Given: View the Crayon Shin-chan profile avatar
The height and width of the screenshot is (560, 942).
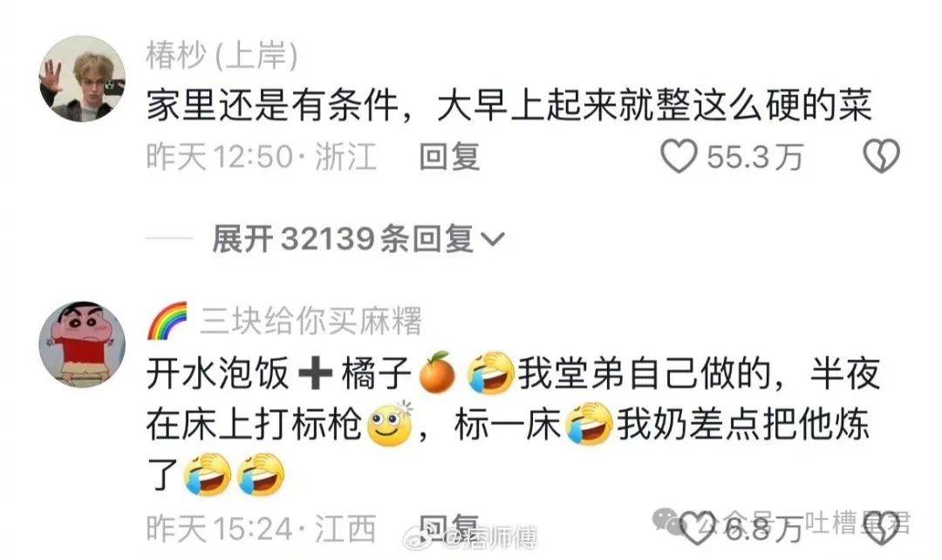Looking at the screenshot, I should point(82,344).
